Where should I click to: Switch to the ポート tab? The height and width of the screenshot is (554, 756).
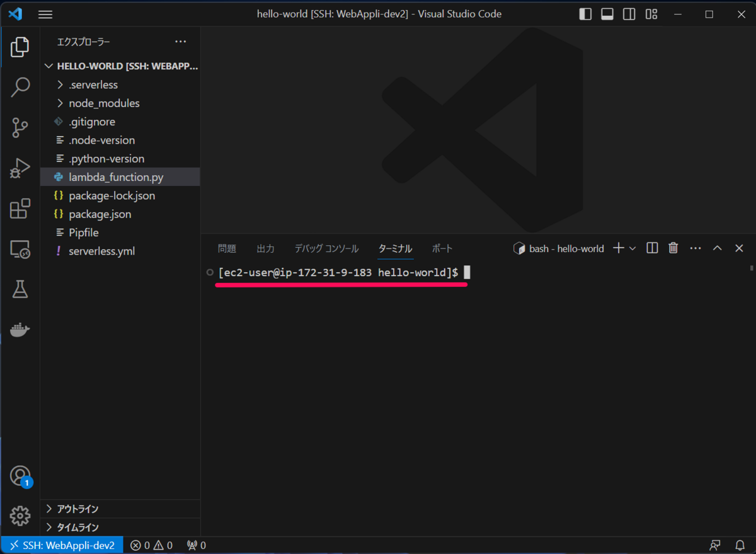click(x=442, y=249)
